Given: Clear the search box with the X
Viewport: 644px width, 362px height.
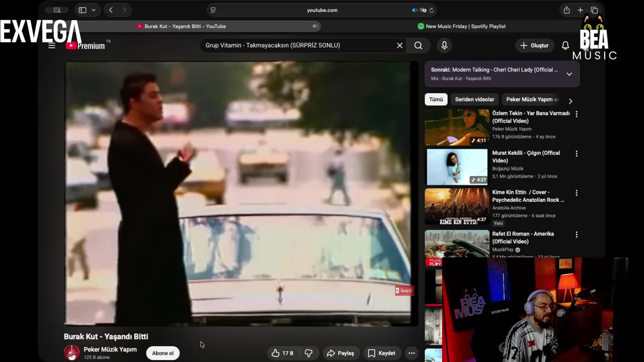Looking at the screenshot, I should 399,45.
